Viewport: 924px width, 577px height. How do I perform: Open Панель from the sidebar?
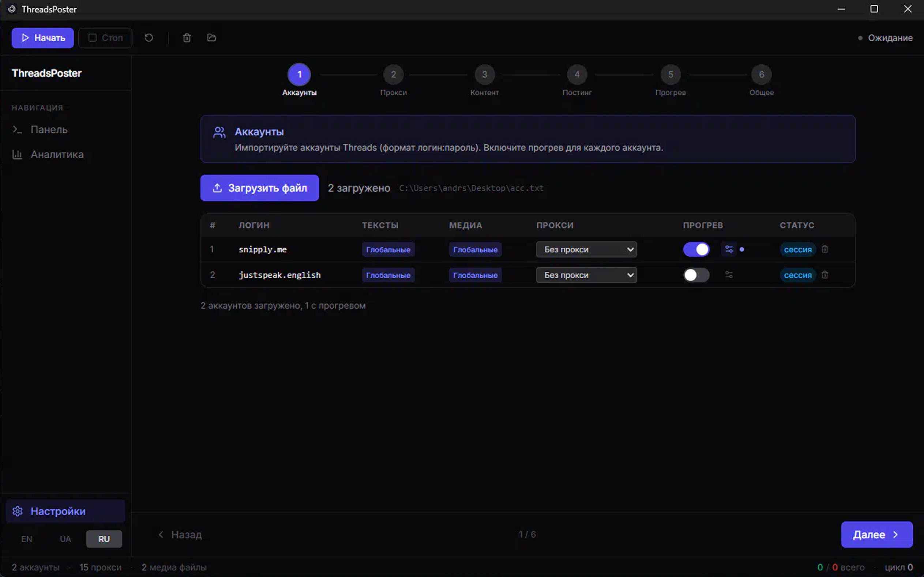click(49, 129)
